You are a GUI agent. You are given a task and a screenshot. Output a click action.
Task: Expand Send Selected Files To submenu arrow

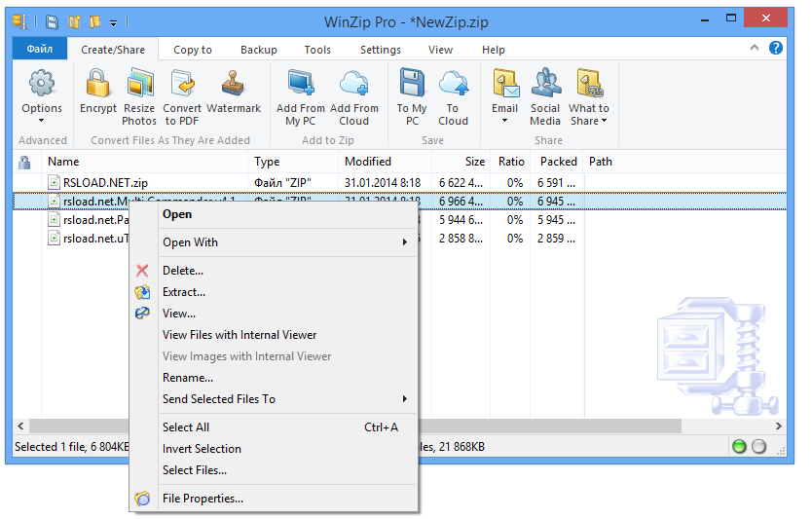pyautogui.click(x=405, y=399)
